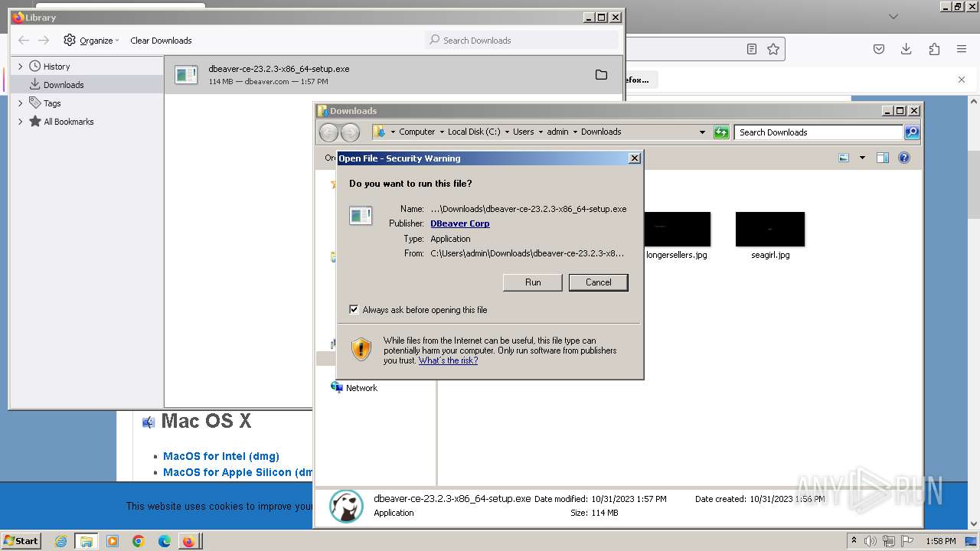Open the view options dropdown arrow
The width and height of the screenshot is (980, 551).
[x=862, y=158]
